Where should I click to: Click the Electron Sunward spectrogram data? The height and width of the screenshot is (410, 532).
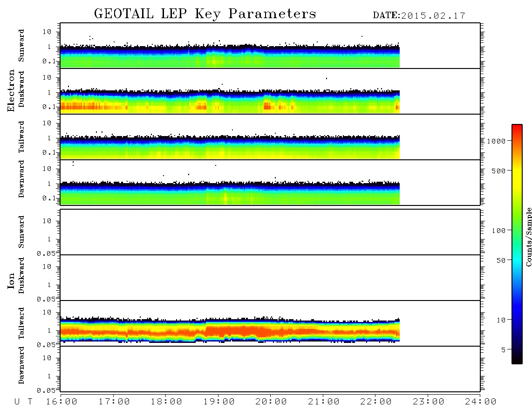pyautogui.click(x=230, y=57)
